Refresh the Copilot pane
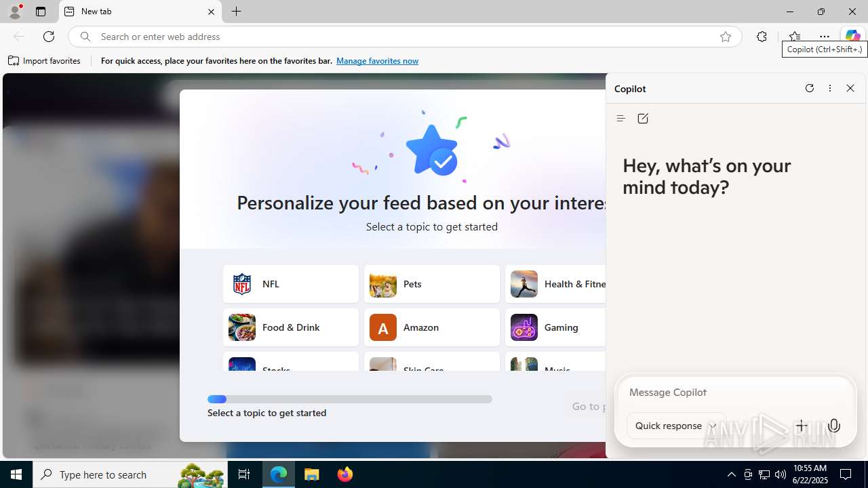 pyautogui.click(x=810, y=88)
